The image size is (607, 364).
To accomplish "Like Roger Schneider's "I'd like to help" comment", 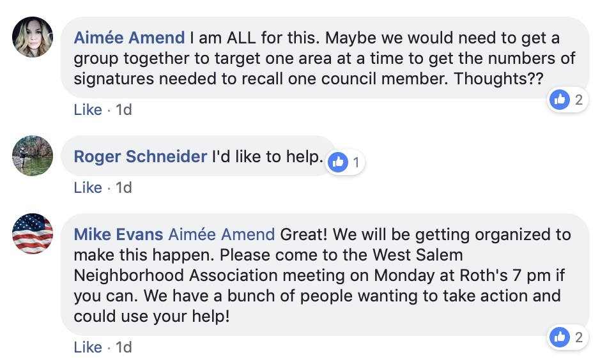I will click(88, 188).
